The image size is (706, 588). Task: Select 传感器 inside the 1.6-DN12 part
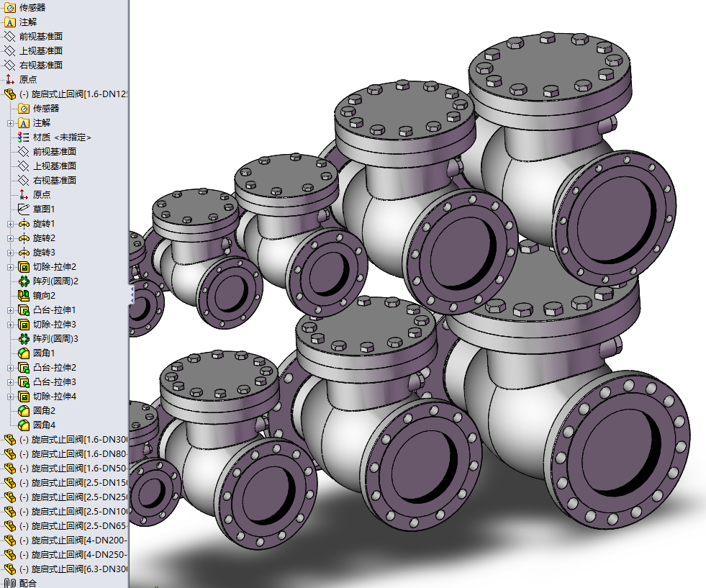[x=46, y=109]
